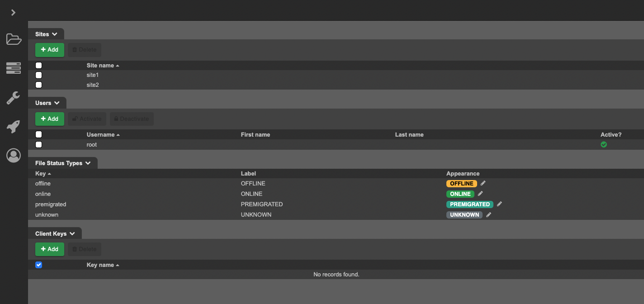The width and height of the screenshot is (644, 304).
Task: Click pencil icon next to UNKNOWN badge
Action: tap(488, 214)
